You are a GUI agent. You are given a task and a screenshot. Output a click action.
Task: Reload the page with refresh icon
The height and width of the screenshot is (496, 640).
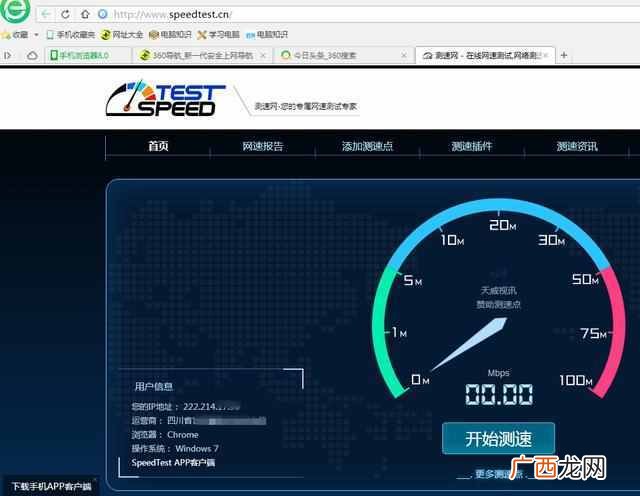pos(65,14)
